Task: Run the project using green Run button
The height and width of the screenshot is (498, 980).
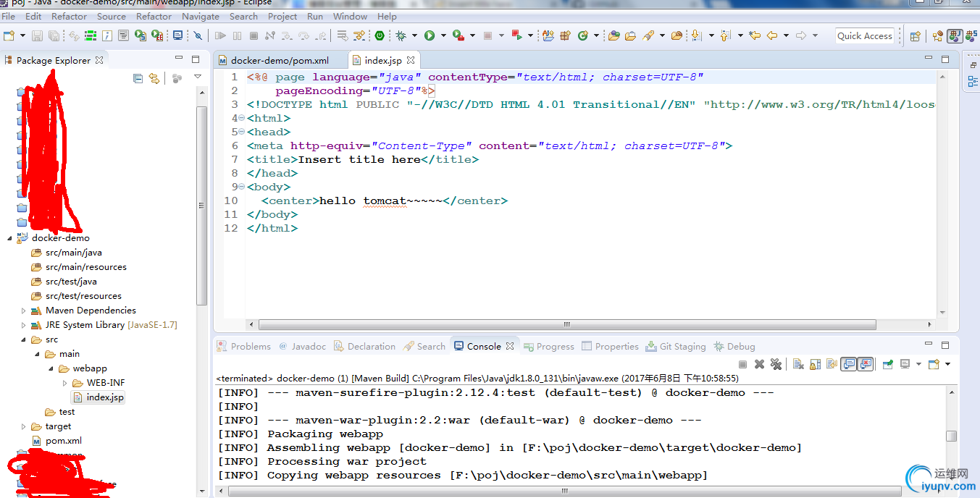Action: pyautogui.click(x=430, y=35)
